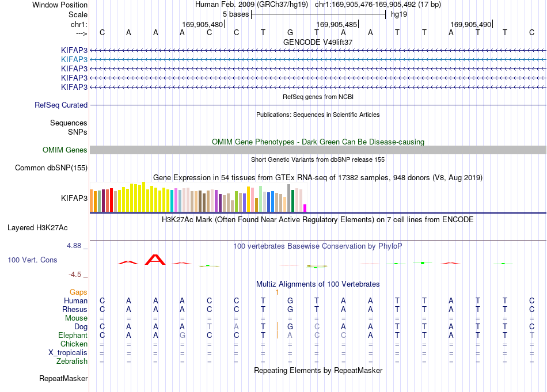The height and width of the screenshot is (392, 547).
Task: Open the RefSeq Curated track label
Action: point(61,105)
